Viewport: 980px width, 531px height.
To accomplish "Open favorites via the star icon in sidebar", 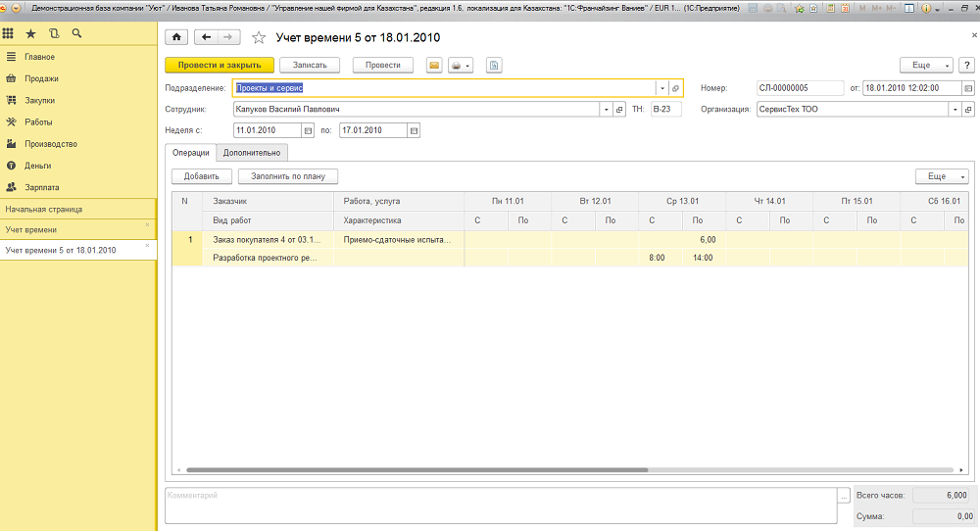I will tap(30, 33).
